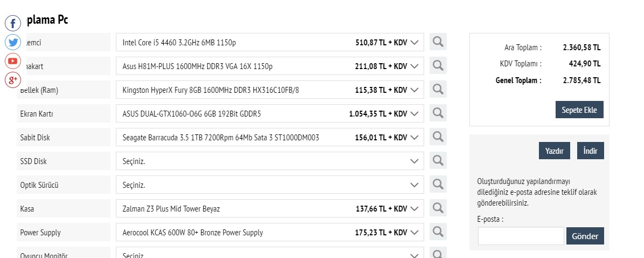Open the Aerocool KCAS power supply dropdown

(x=270, y=233)
